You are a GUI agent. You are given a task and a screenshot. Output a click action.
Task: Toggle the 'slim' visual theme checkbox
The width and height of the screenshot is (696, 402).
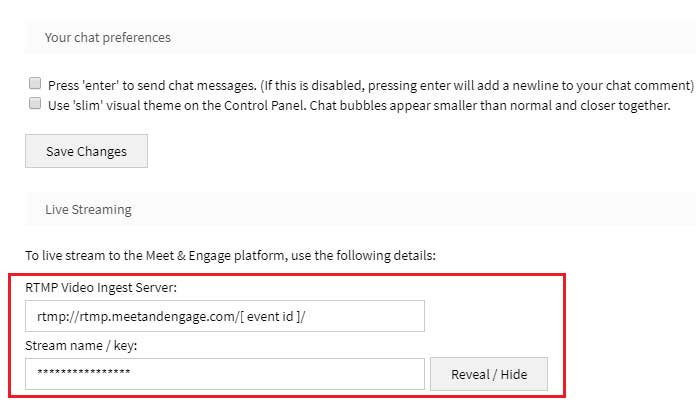pyautogui.click(x=35, y=103)
